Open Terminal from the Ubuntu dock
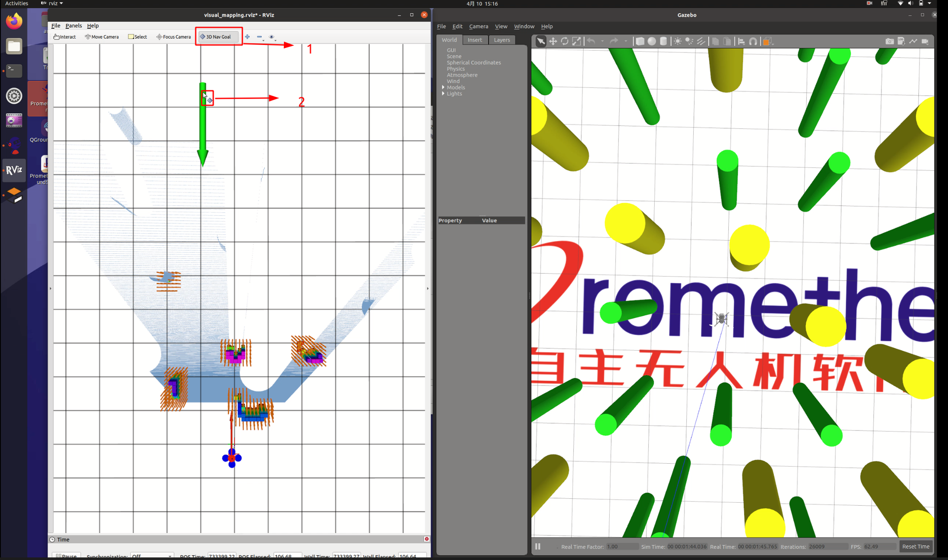 [x=14, y=71]
